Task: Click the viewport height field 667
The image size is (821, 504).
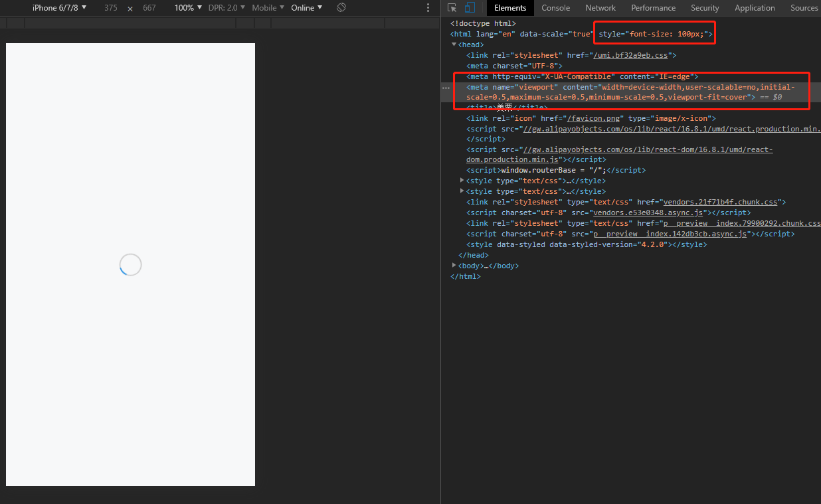Action: pyautogui.click(x=149, y=8)
